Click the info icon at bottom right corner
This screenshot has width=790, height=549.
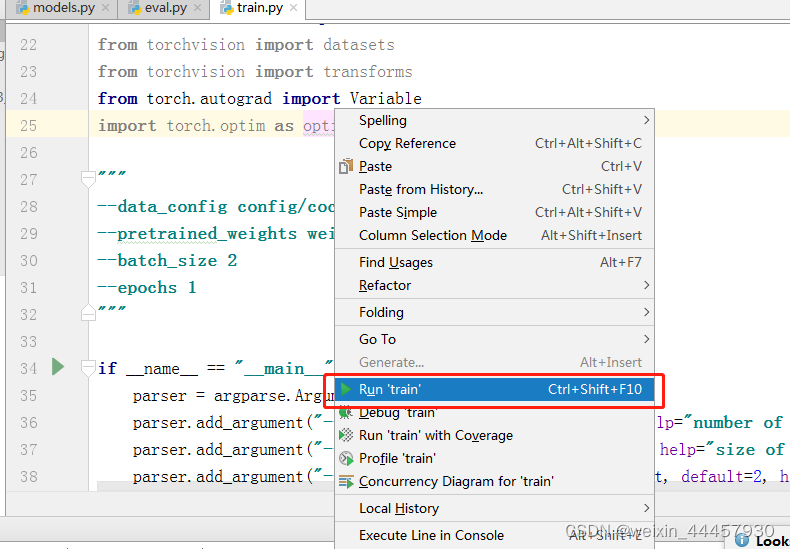click(742, 540)
